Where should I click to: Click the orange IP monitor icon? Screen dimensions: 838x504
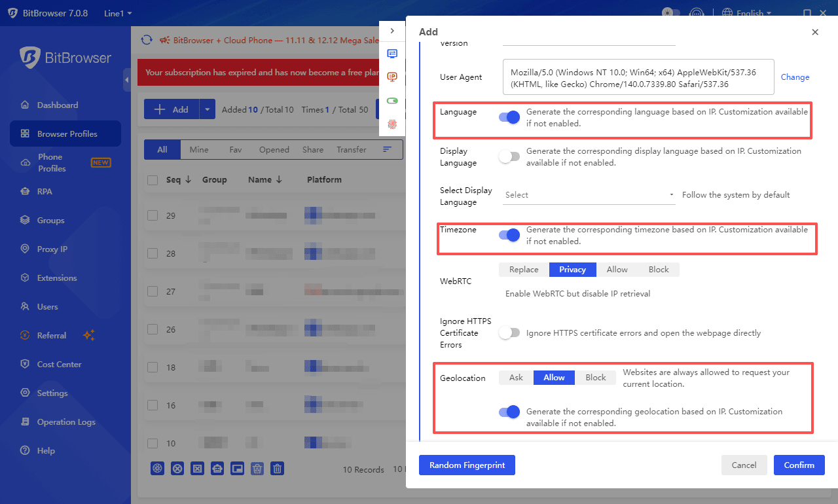click(392, 77)
